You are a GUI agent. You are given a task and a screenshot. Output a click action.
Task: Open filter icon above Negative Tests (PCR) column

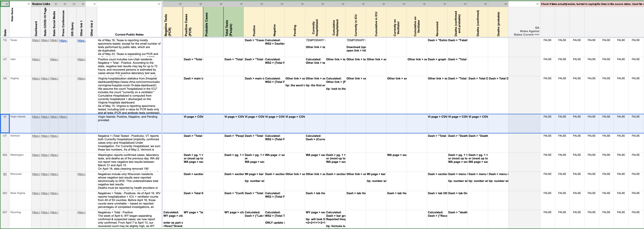(180, 4)
